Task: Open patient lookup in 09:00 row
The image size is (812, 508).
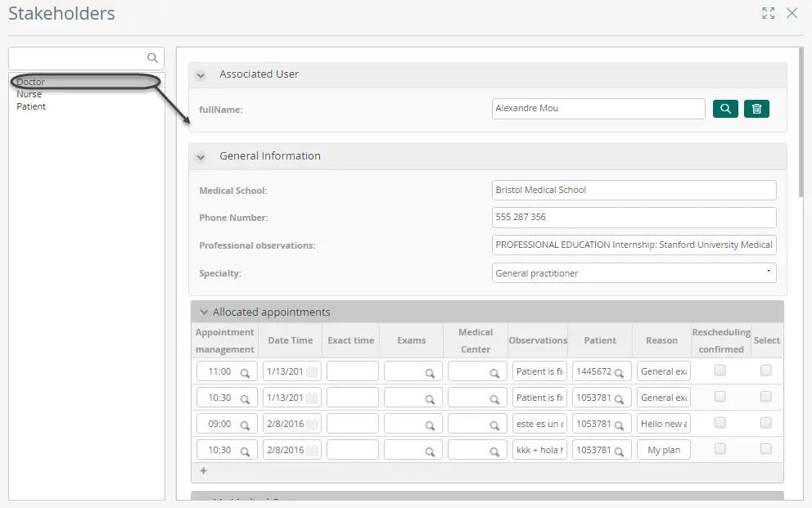Action: 619,425
